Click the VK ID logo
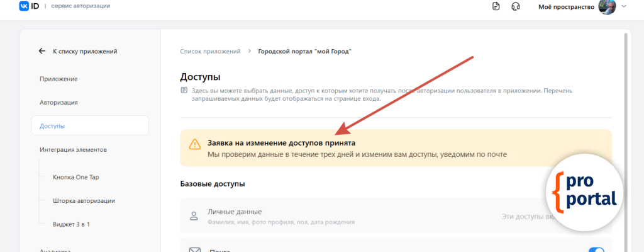 tap(30, 6)
